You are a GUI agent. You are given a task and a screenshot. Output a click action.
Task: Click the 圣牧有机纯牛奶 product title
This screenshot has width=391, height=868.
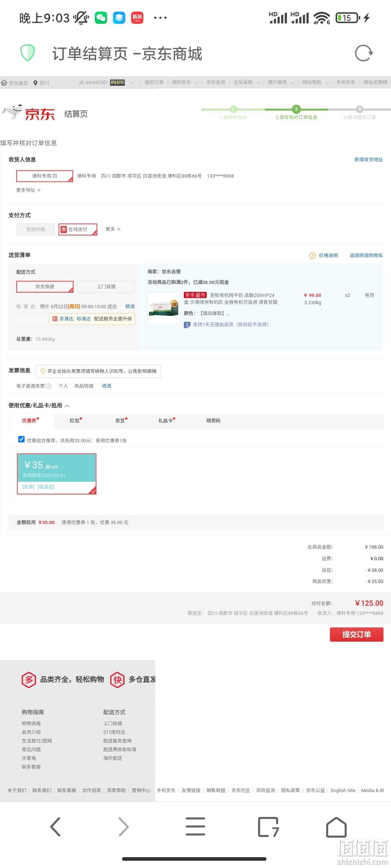pyautogui.click(x=231, y=299)
